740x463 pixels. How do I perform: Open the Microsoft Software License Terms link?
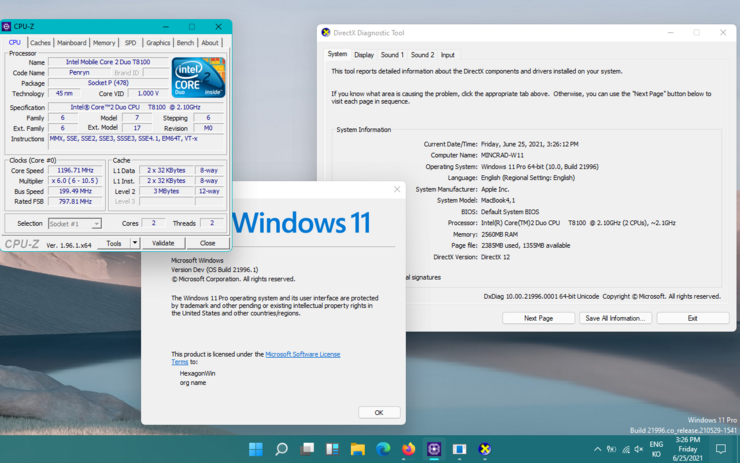pos(302,354)
